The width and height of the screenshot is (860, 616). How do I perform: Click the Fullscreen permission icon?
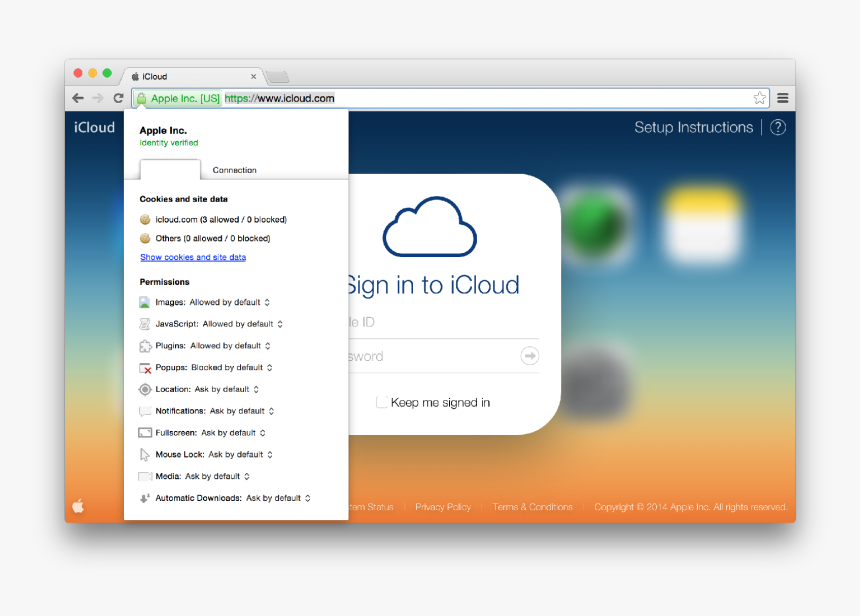(x=145, y=433)
